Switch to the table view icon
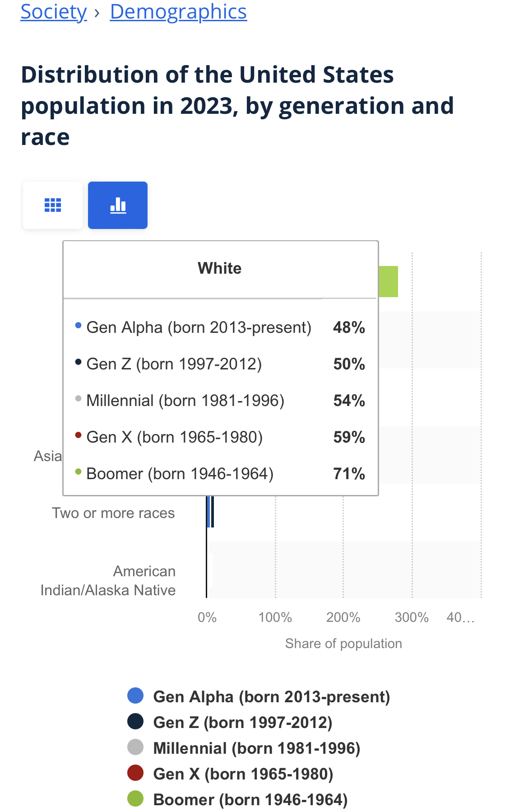Screen dimensions: 528x812 [53, 205]
